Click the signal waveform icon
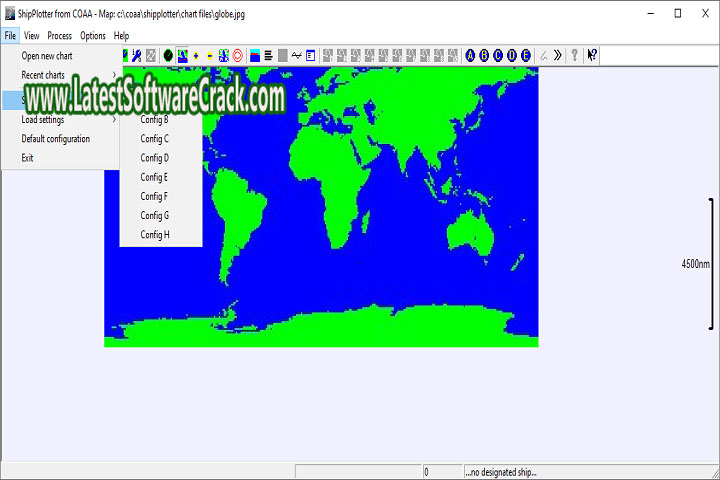Image resolution: width=720 pixels, height=480 pixels. 297,56
